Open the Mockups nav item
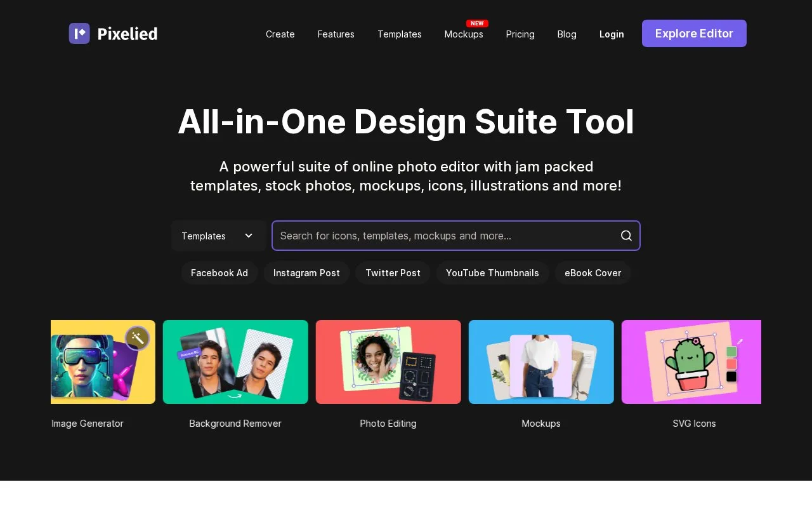The image size is (812, 508). pos(464,34)
